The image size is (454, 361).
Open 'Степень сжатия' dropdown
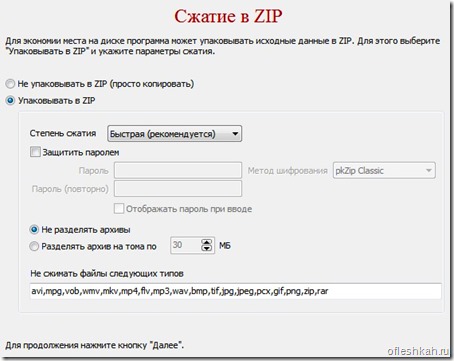click(174, 134)
